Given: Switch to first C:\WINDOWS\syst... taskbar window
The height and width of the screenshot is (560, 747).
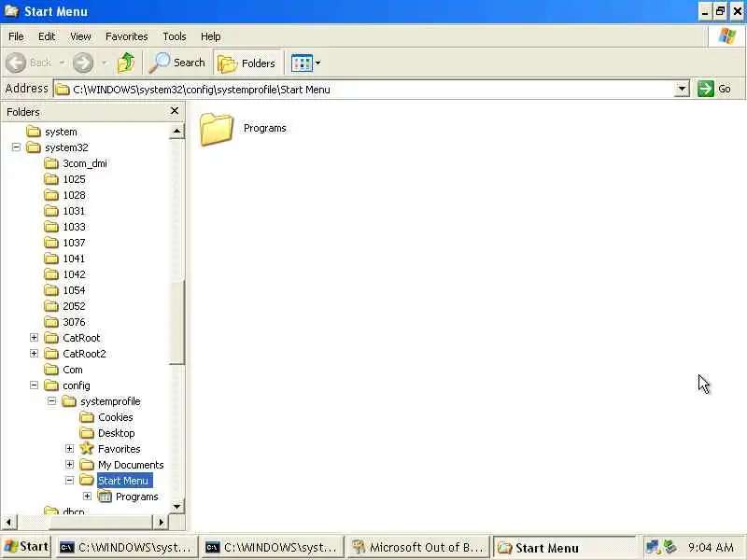Looking at the screenshot, I should pos(127,548).
